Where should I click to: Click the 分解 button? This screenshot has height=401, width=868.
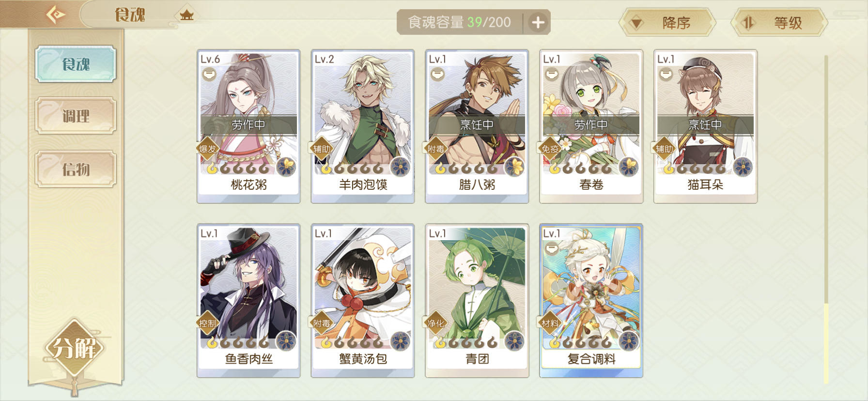pyautogui.click(x=74, y=348)
